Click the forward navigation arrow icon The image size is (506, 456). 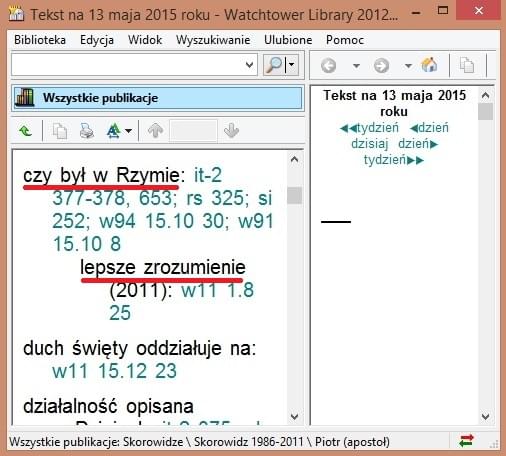tap(381, 65)
